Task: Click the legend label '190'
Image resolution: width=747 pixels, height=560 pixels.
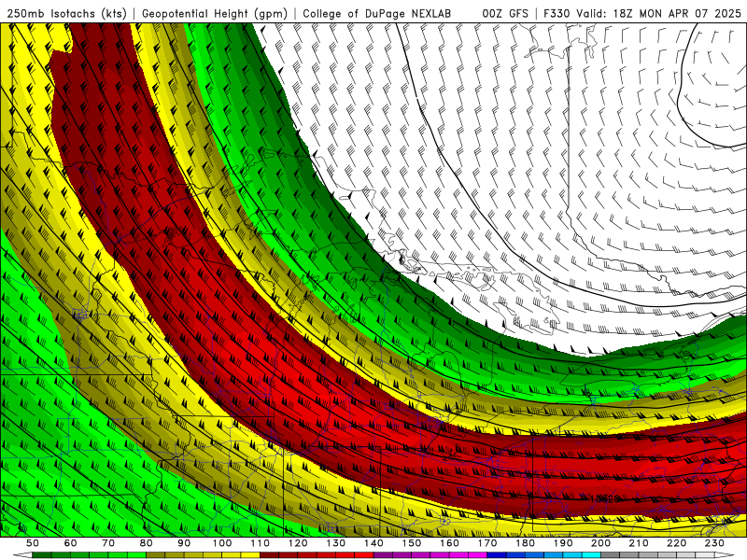Action: pyautogui.click(x=563, y=543)
